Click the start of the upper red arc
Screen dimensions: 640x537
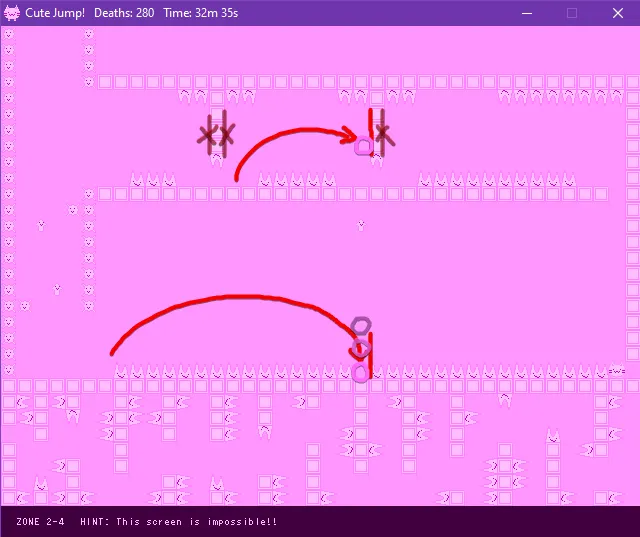click(236, 180)
